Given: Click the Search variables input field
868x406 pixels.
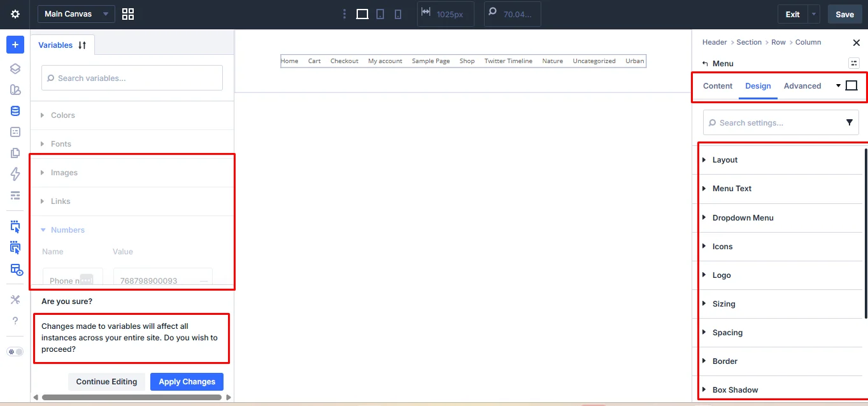Looking at the screenshot, I should pyautogui.click(x=132, y=78).
